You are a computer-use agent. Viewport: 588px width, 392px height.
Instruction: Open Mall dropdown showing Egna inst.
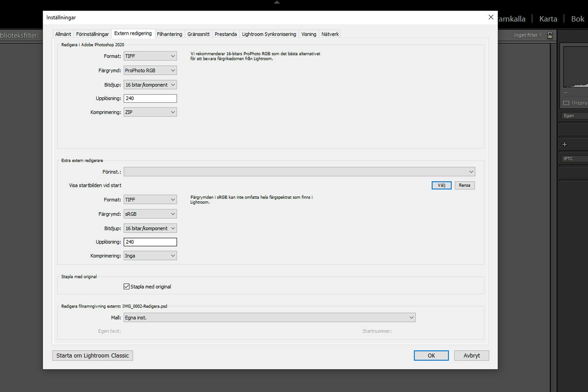[269, 318]
